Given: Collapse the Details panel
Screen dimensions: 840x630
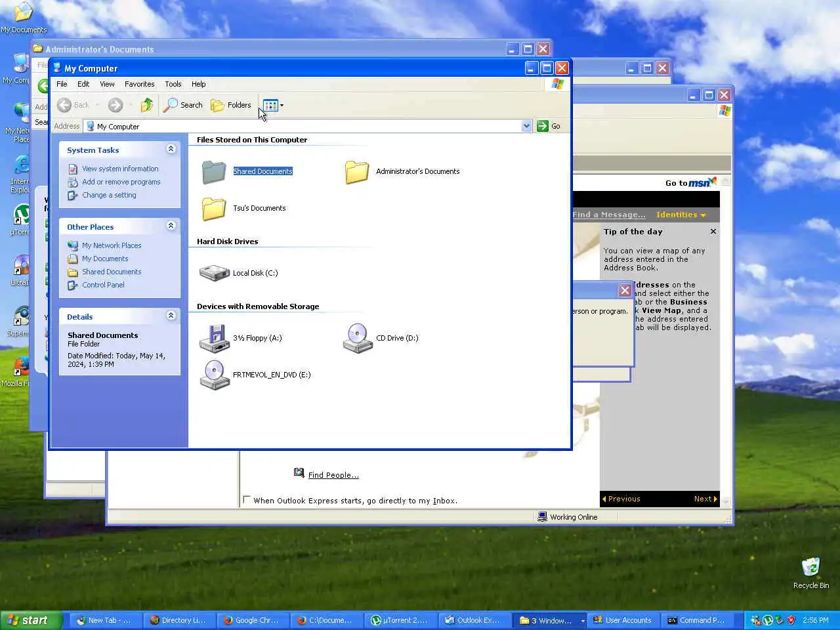Looking at the screenshot, I should tap(171, 316).
